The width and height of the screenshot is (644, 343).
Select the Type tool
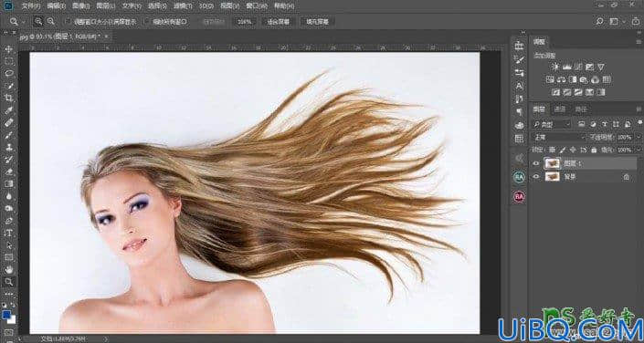(8, 233)
